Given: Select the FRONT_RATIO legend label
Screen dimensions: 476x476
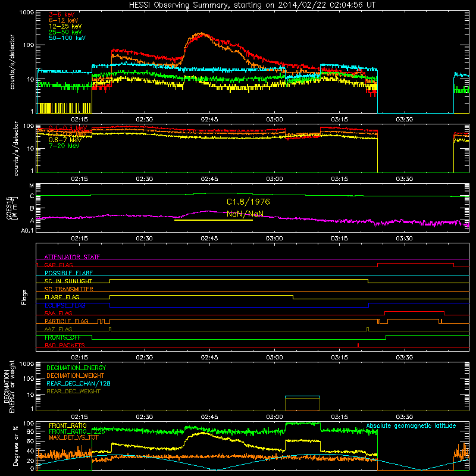Looking at the screenshot, I should 68,425.
